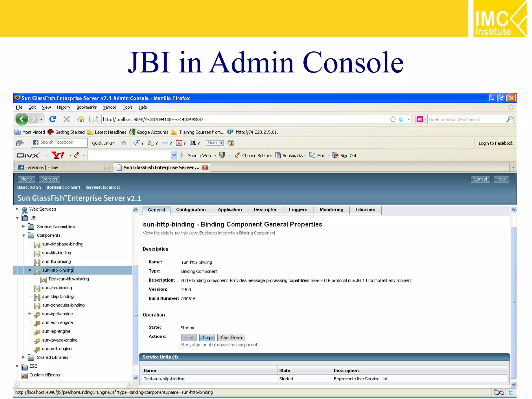Open the Test-sun-http-binding service unit link
The width and height of the screenshot is (532, 399).
pos(164,379)
